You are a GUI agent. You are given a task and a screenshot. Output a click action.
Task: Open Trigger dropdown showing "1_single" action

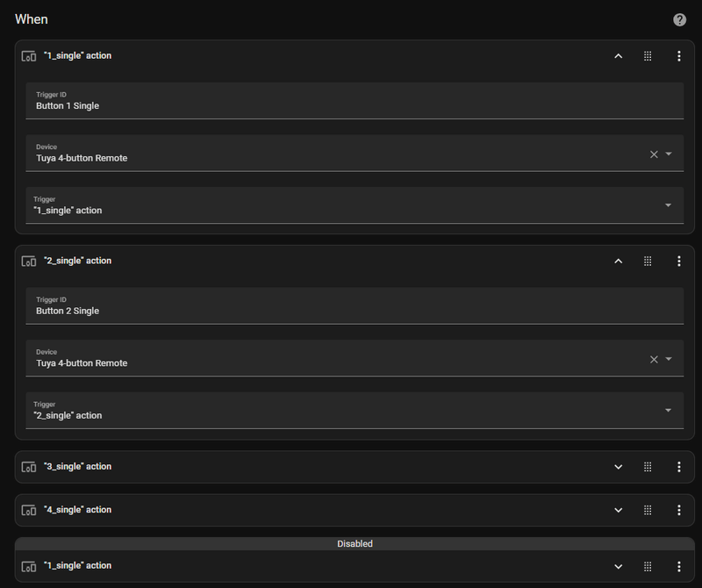point(669,205)
